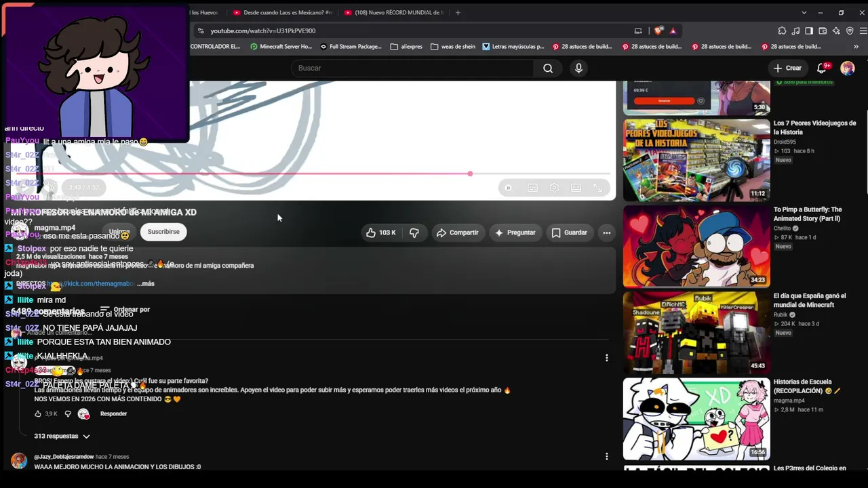Open the 'weas de shein' bookmark folder
The height and width of the screenshot is (488, 868).
[453, 47]
